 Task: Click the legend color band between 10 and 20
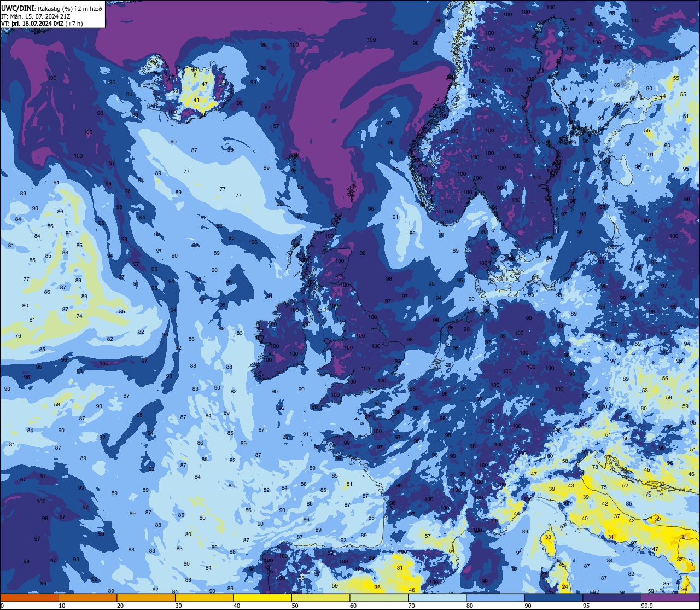[87, 597]
